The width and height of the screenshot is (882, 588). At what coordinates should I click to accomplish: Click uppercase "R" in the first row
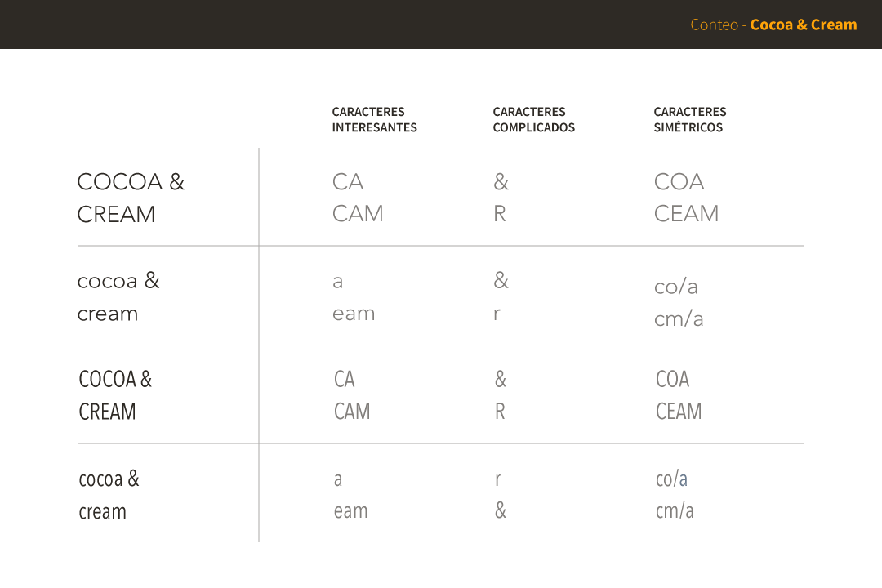[x=499, y=214]
